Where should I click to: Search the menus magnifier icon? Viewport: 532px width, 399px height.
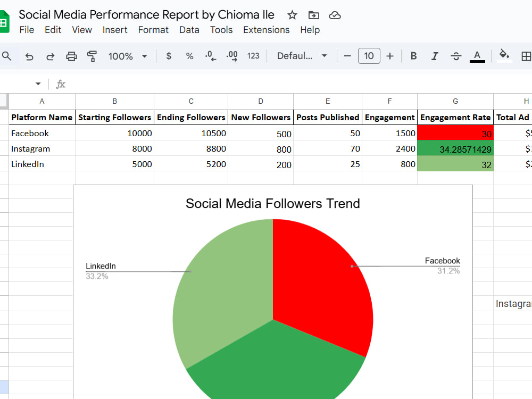click(7, 56)
